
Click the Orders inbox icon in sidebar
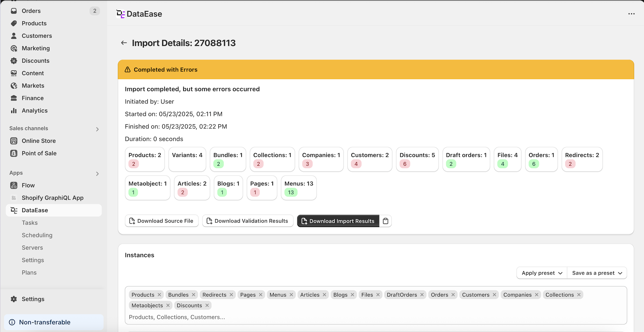[x=14, y=11]
